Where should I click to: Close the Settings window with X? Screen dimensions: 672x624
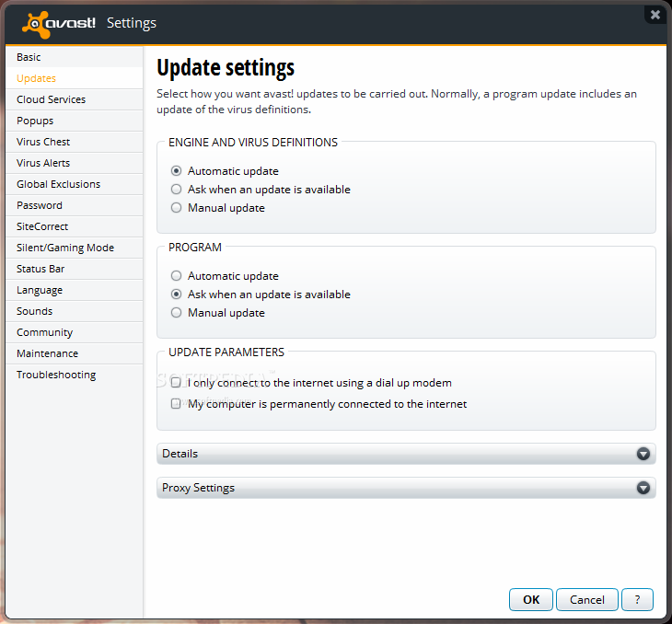coord(655,15)
